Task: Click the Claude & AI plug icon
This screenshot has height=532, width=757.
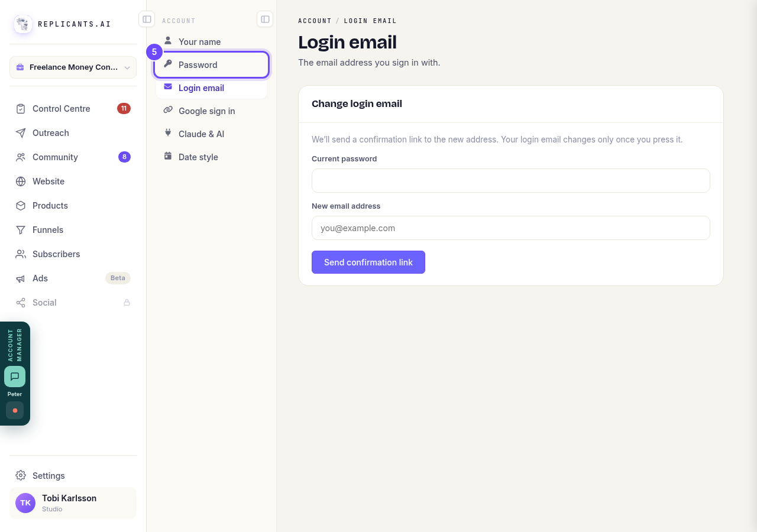Action: pos(168,134)
